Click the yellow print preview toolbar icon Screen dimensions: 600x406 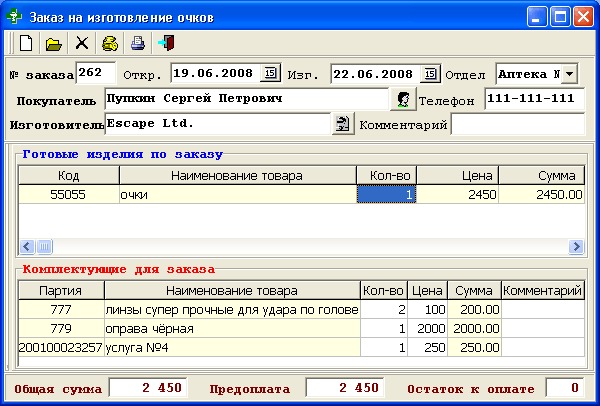[110, 43]
